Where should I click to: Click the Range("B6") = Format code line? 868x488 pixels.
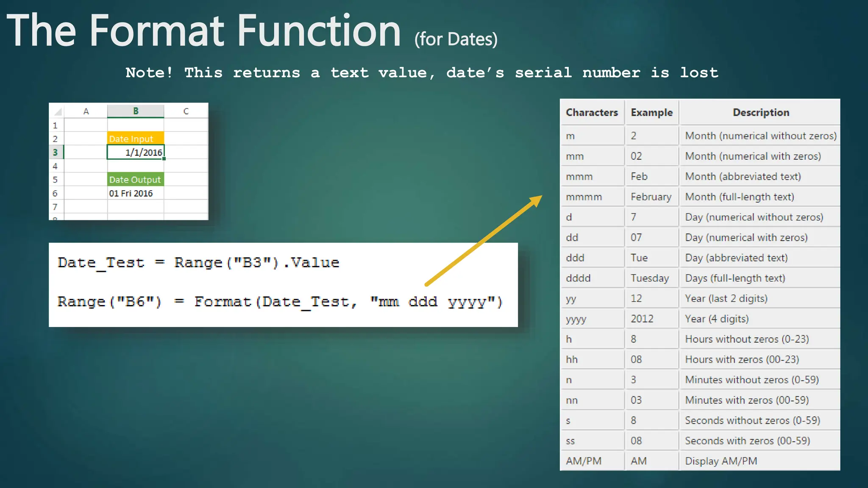[x=280, y=302]
